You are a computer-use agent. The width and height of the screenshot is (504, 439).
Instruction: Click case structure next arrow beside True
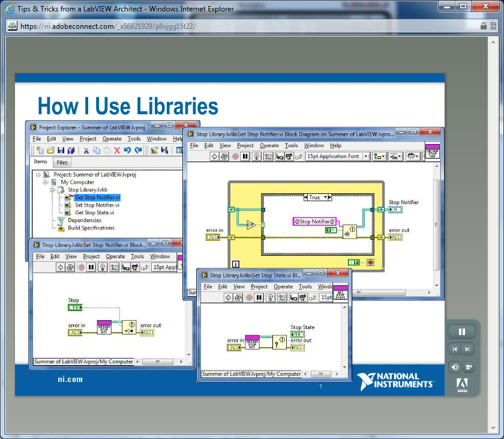tap(329, 197)
